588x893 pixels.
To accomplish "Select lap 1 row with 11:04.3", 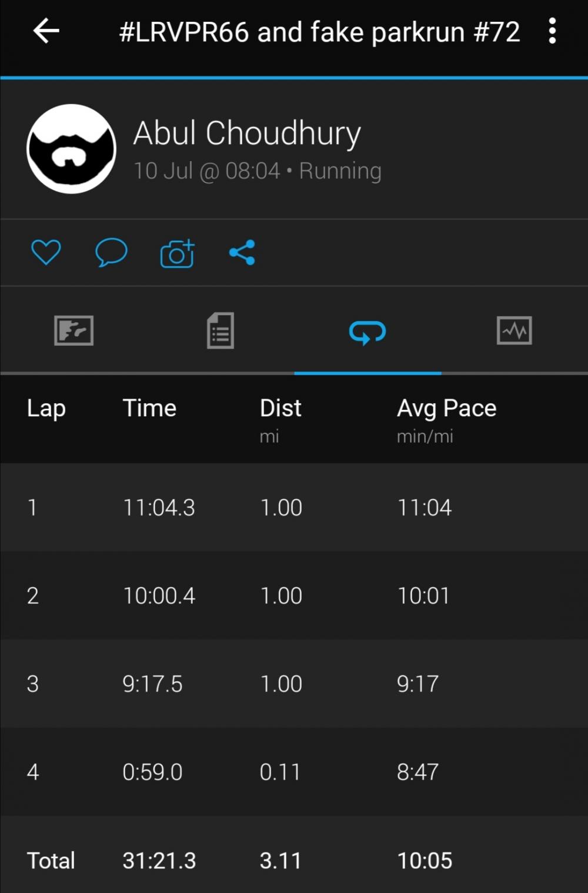I will [294, 507].
